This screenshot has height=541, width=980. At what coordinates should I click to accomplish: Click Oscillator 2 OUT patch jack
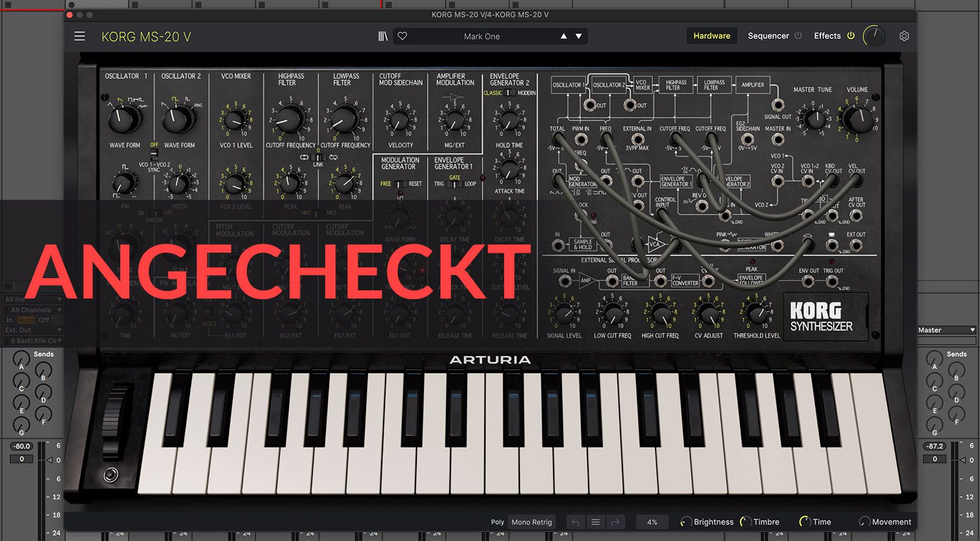click(x=630, y=104)
